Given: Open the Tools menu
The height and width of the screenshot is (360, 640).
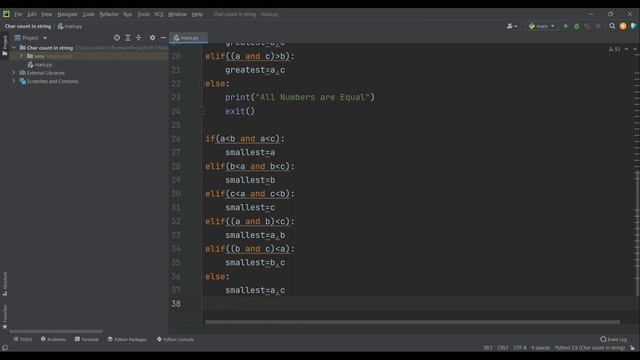Looking at the screenshot, I should pos(143,14).
